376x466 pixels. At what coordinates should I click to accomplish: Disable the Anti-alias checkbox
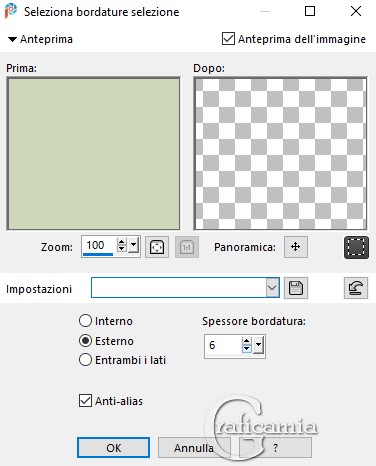(85, 401)
